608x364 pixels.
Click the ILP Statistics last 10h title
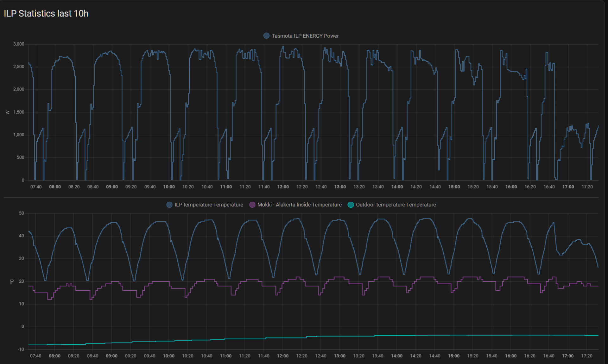click(46, 14)
